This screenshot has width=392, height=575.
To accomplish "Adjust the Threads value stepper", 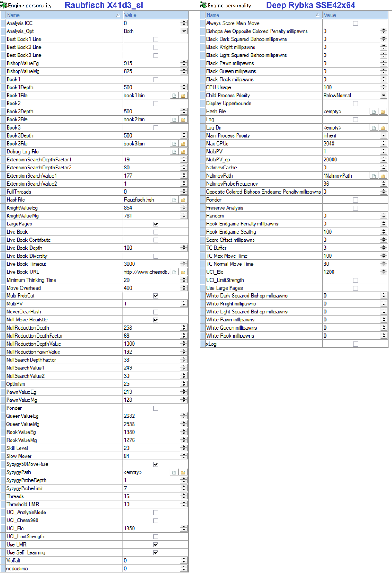I will [184, 496].
